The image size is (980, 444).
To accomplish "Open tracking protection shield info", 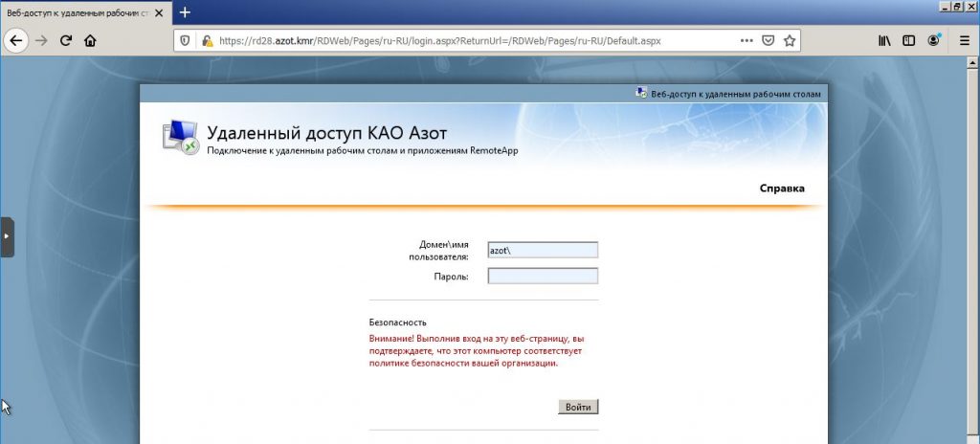I will [x=185, y=40].
